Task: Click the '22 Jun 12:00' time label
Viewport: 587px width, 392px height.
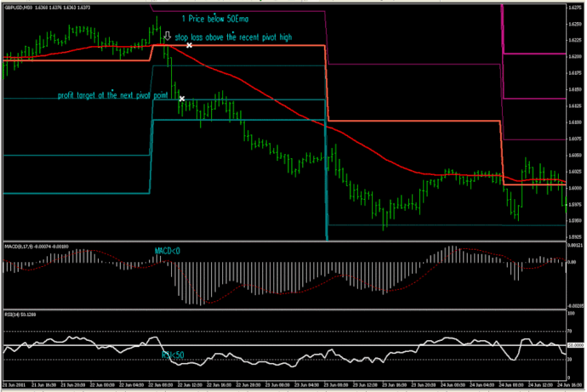Action: tap(190, 385)
